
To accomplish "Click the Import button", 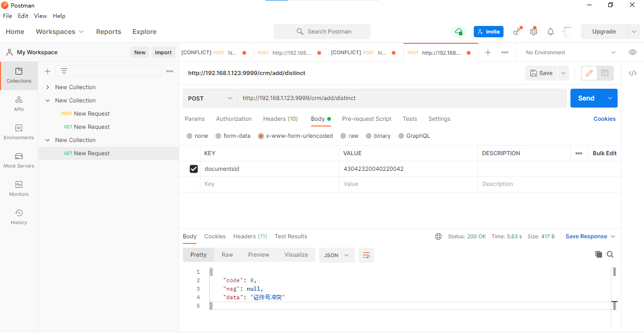I will tap(163, 52).
